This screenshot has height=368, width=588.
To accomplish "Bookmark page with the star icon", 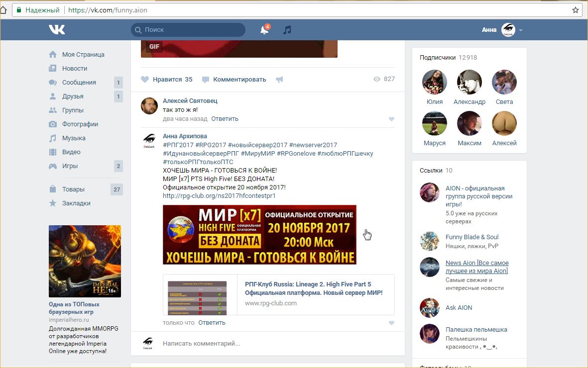I will point(576,10).
